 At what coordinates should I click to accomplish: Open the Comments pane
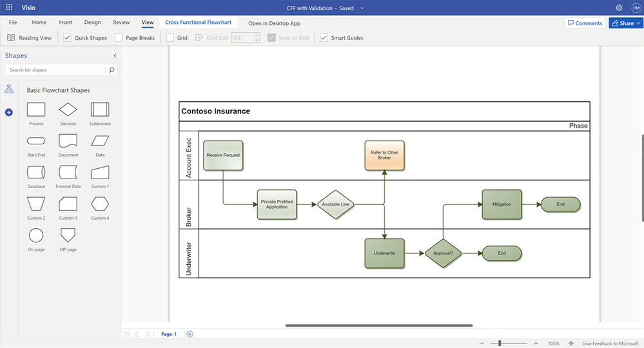pyautogui.click(x=585, y=23)
